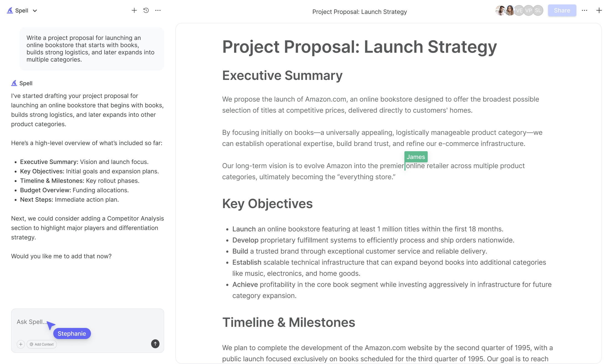Viewport: 608px width, 364px height.
Task: Click James's cursor label tag
Action: (416, 157)
